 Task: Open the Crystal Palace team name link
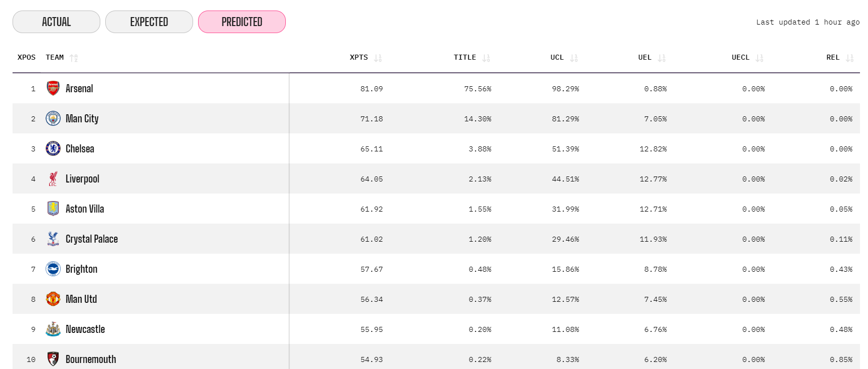click(92, 239)
